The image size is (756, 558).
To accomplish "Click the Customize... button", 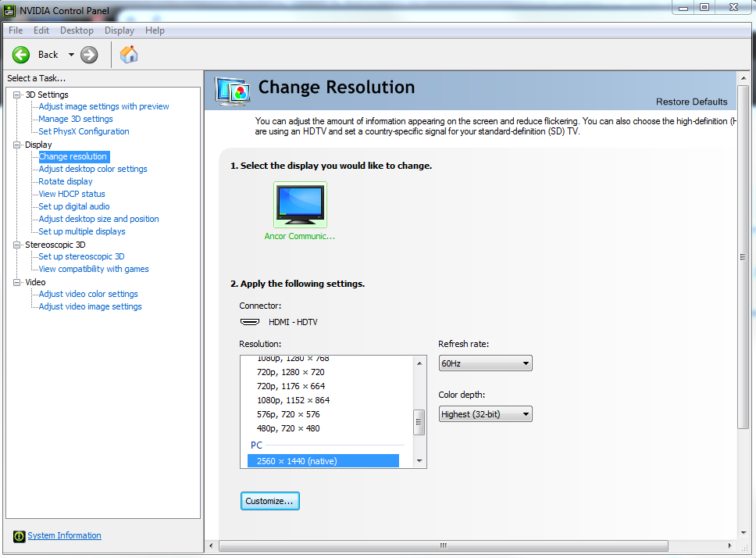I will point(270,501).
